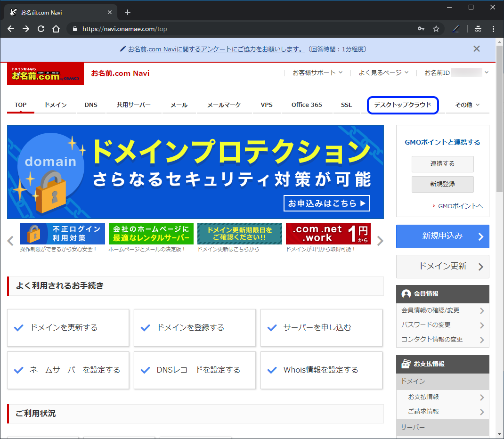Click the ドメインプロテクション main banner

(195, 172)
